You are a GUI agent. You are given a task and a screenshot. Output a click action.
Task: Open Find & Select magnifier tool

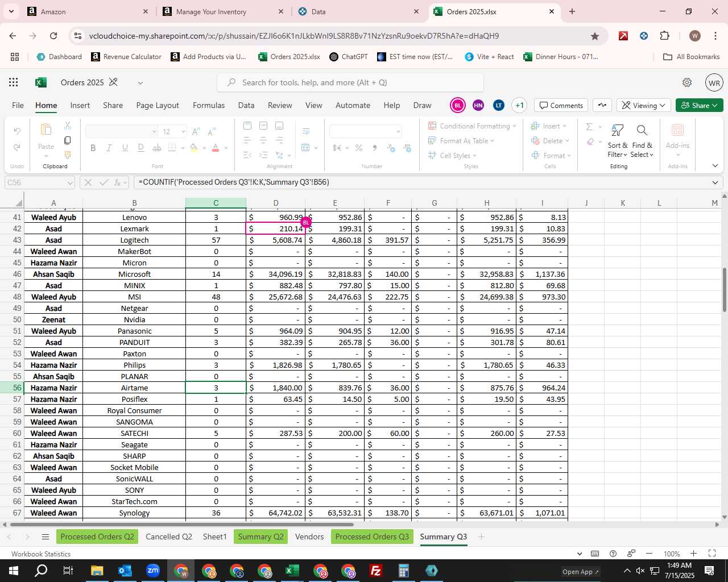click(x=642, y=141)
